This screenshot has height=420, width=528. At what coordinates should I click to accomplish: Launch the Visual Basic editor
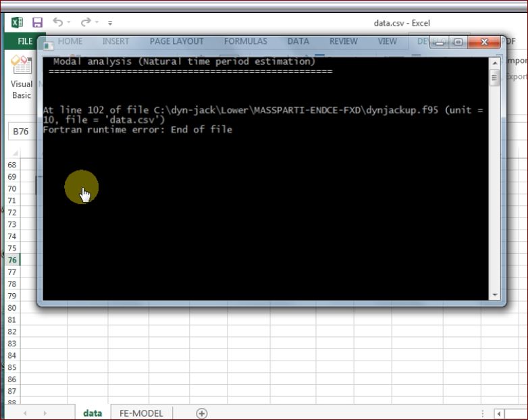tap(22, 77)
